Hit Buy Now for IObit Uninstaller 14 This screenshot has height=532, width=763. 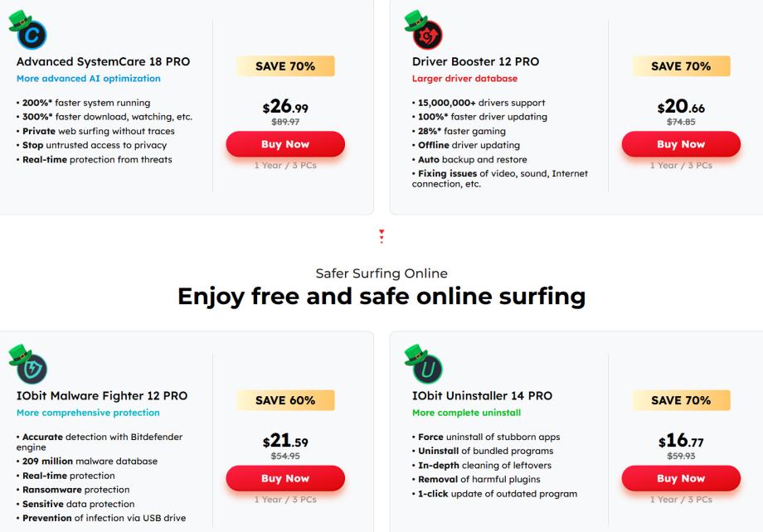pyautogui.click(x=681, y=478)
